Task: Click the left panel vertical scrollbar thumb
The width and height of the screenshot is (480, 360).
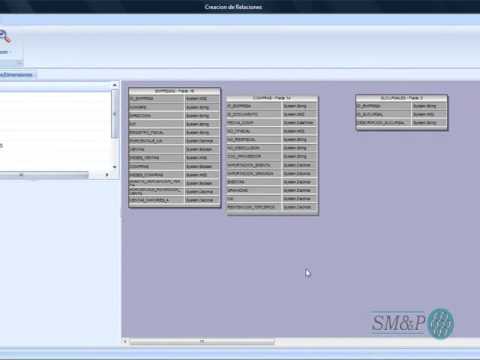Action: pos(115,114)
